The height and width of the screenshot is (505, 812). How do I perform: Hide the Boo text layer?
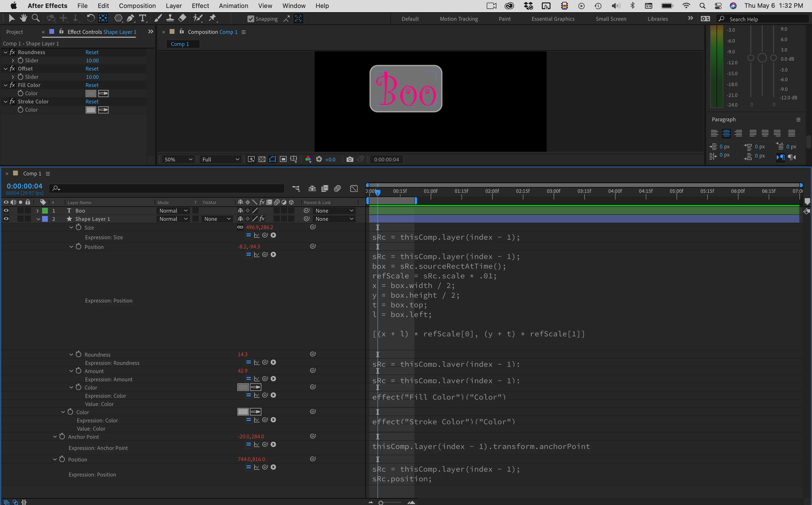click(x=6, y=211)
